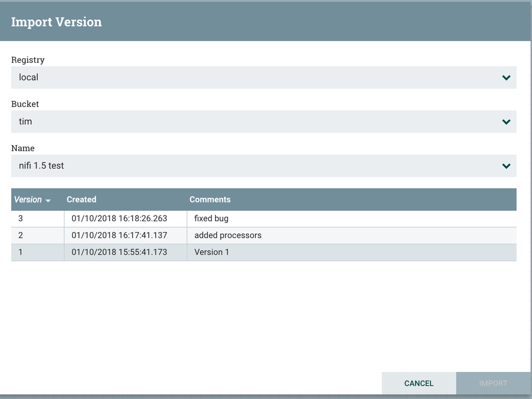The image size is (532, 399).
Task: Click the Version column header
Action: point(28,199)
